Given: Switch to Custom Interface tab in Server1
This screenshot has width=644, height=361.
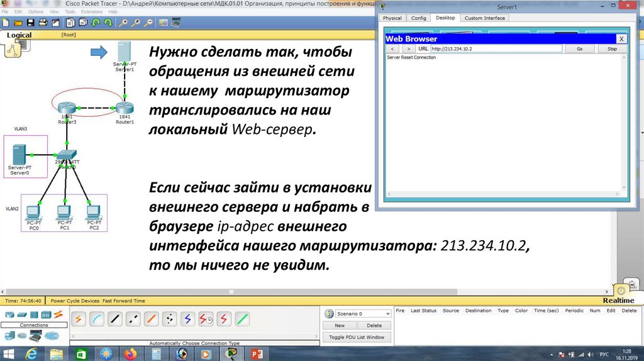Looking at the screenshot, I should click(x=485, y=18).
